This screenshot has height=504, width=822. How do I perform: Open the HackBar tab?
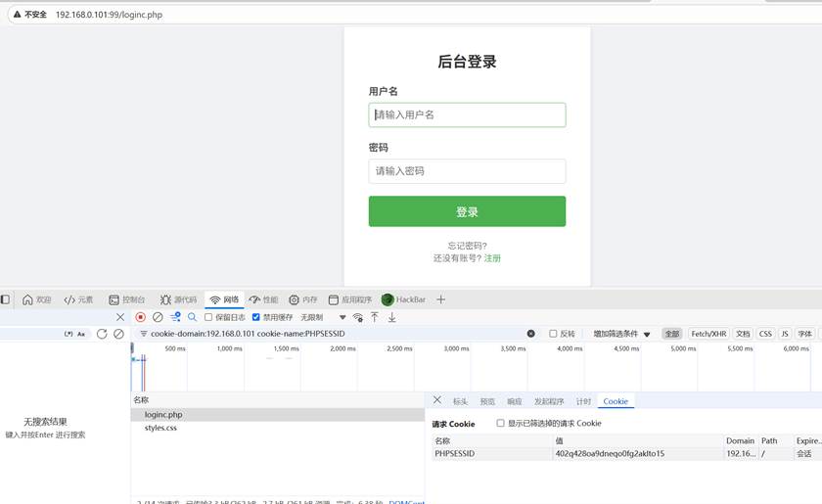[403, 299]
